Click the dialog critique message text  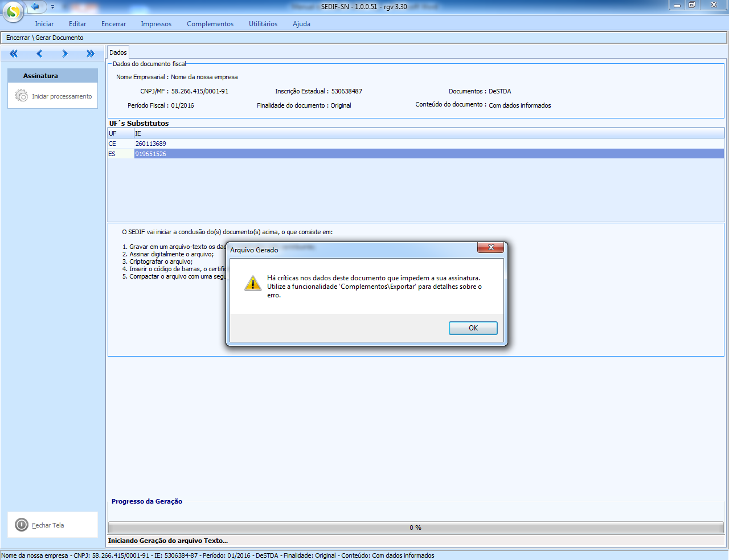click(374, 287)
